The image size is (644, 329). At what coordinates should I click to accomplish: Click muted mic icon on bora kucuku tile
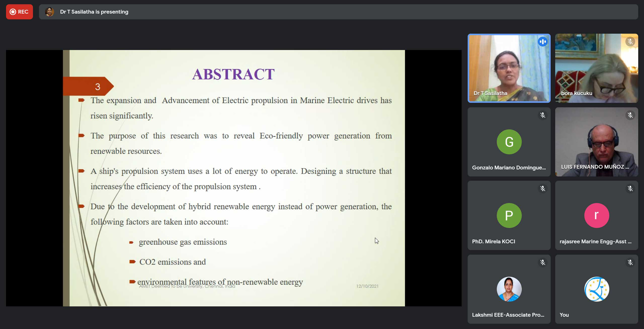tap(630, 41)
